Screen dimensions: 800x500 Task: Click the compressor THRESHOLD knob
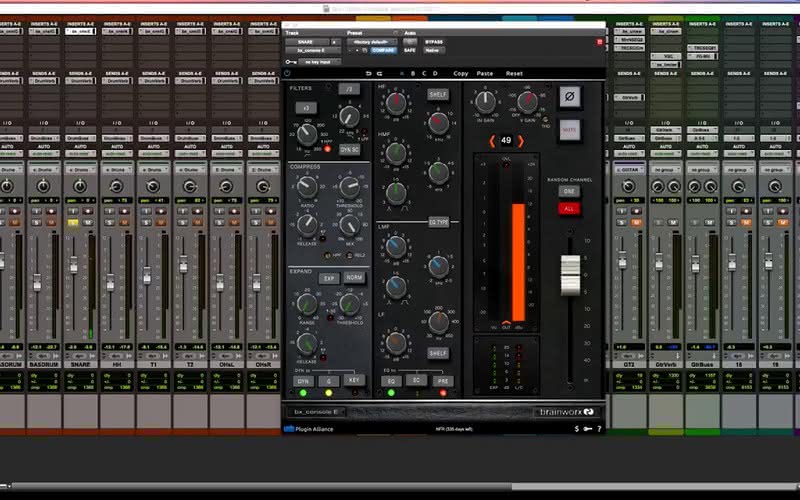[x=350, y=187]
